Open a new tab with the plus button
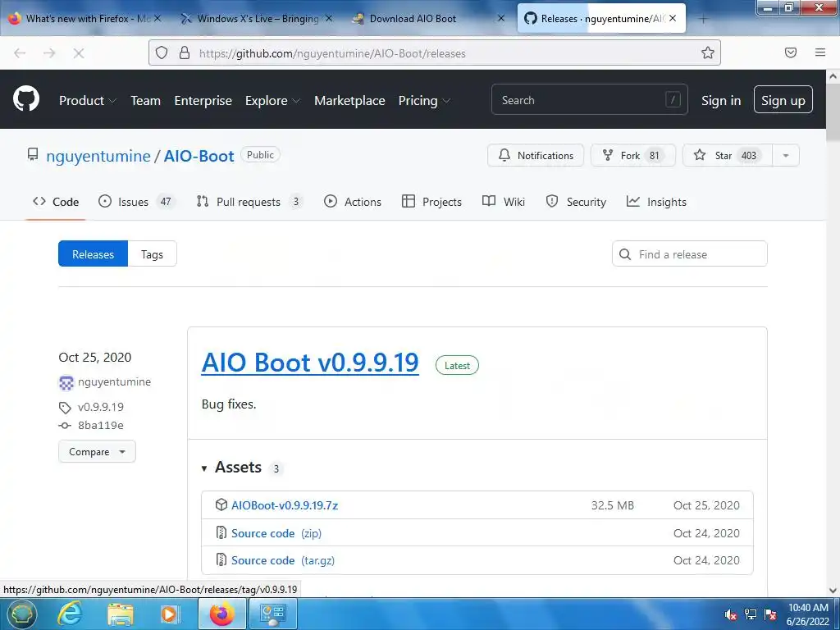The image size is (840, 630). point(703,19)
